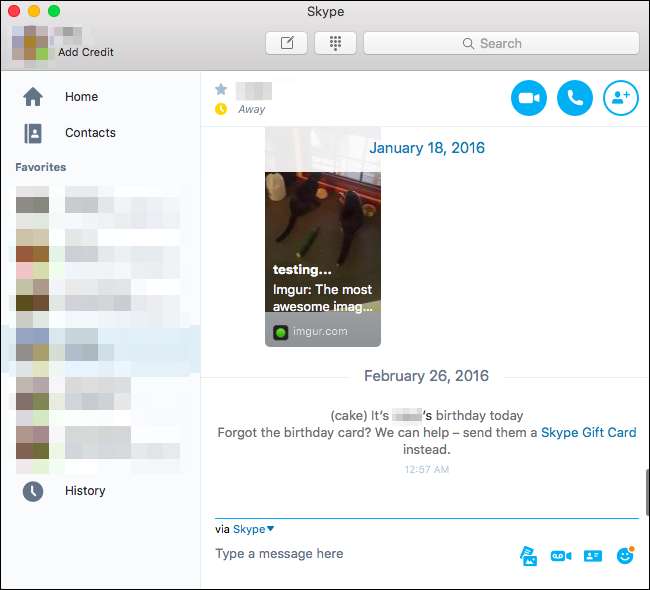This screenshot has width=650, height=590.
Task: Click the January 18, 2016 date header
Action: (427, 148)
